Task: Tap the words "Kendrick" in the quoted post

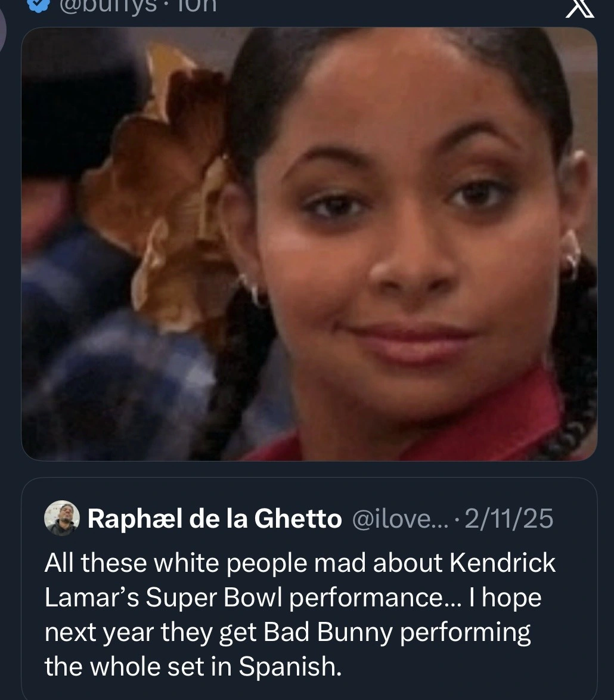Action: click(x=502, y=563)
